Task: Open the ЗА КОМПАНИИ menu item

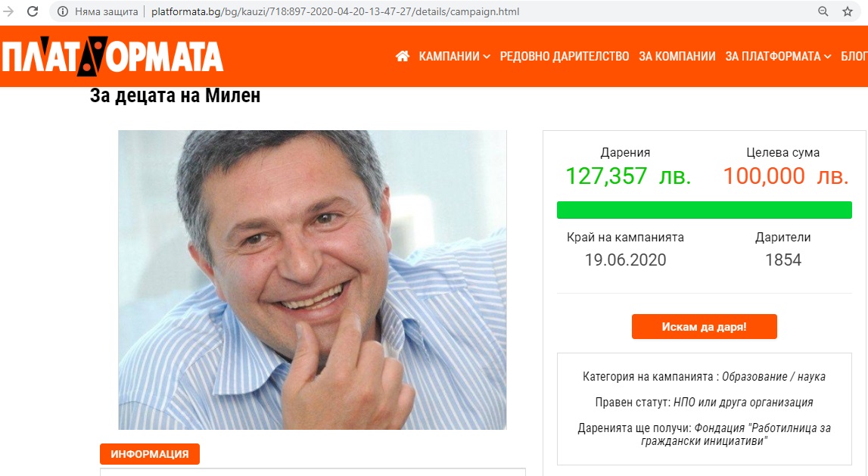Action: (677, 56)
